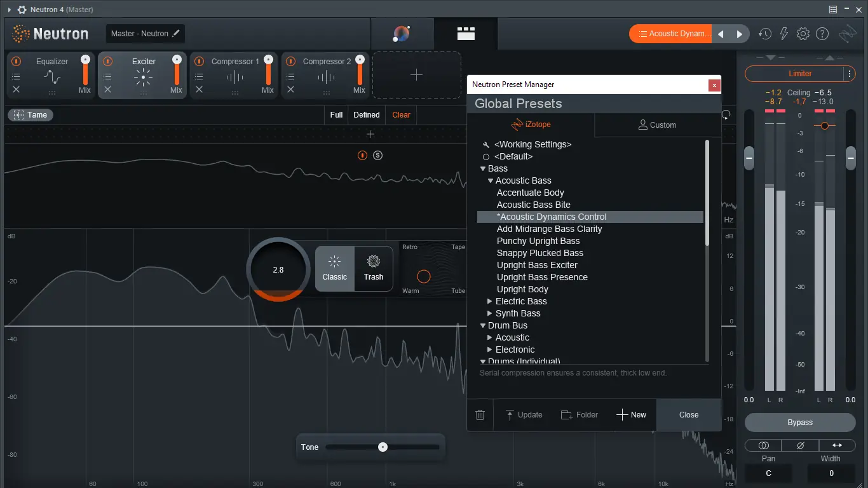
Task: Click the Limiter ceiling threshold handle
Action: 824,126
